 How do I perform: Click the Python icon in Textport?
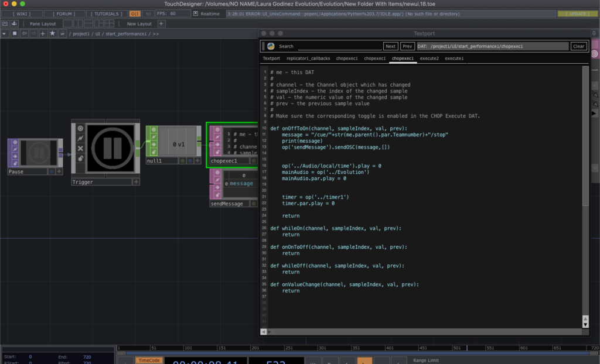271,46
